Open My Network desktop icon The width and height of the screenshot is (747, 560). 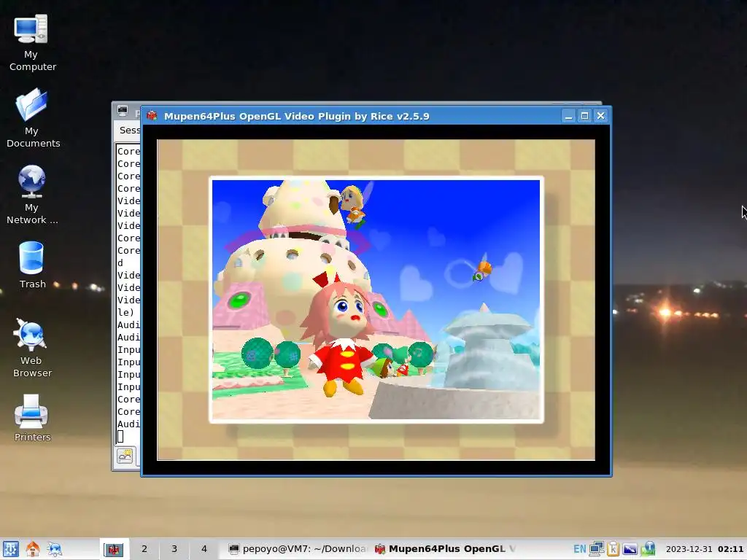(x=32, y=195)
